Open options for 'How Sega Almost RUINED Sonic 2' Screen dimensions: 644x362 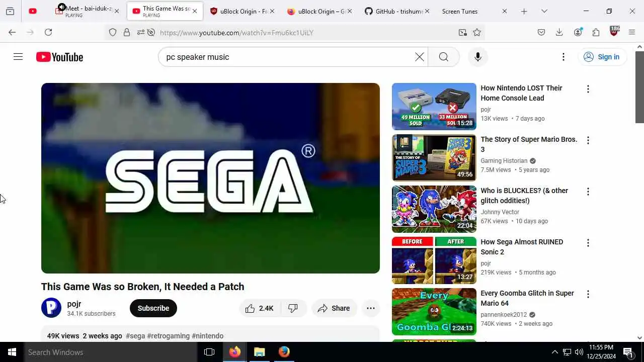[x=588, y=243]
